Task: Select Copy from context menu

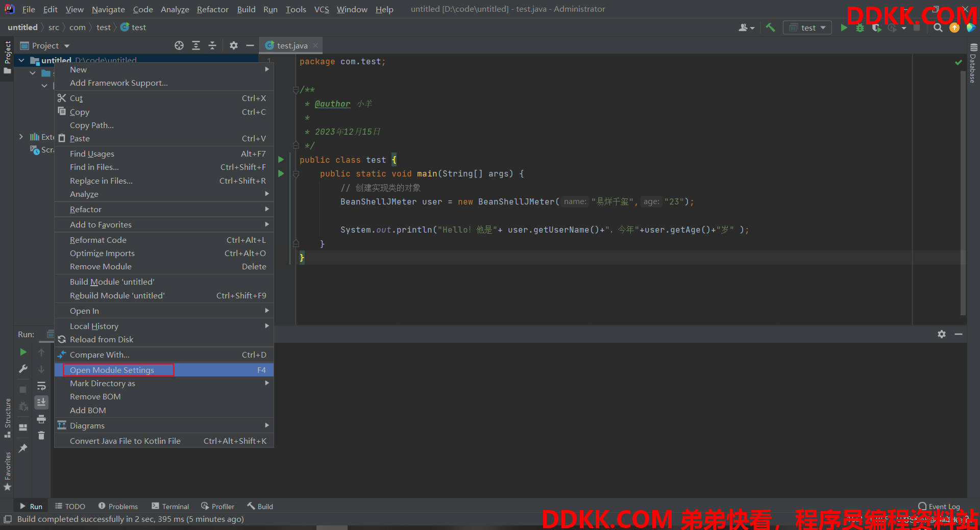Action: (x=164, y=112)
